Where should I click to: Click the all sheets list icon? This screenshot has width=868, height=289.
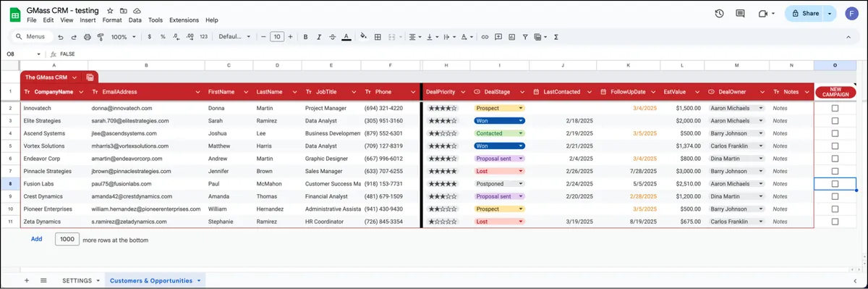point(43,280)
